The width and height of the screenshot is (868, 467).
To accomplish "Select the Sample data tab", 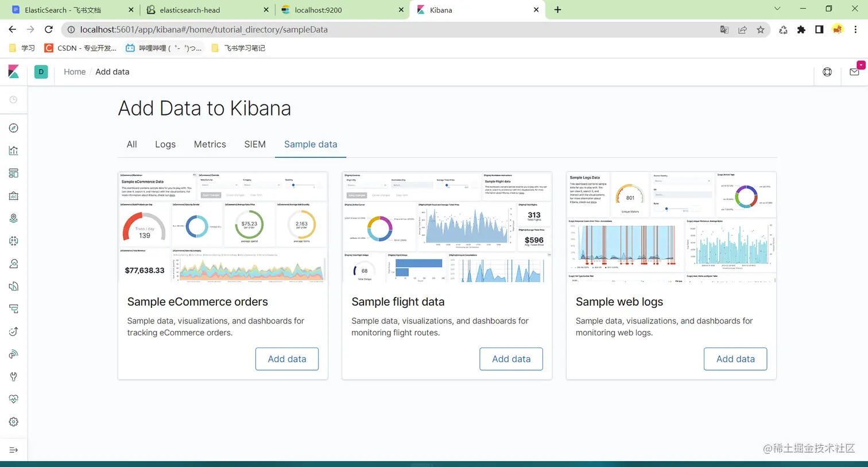I will (311, 144).
